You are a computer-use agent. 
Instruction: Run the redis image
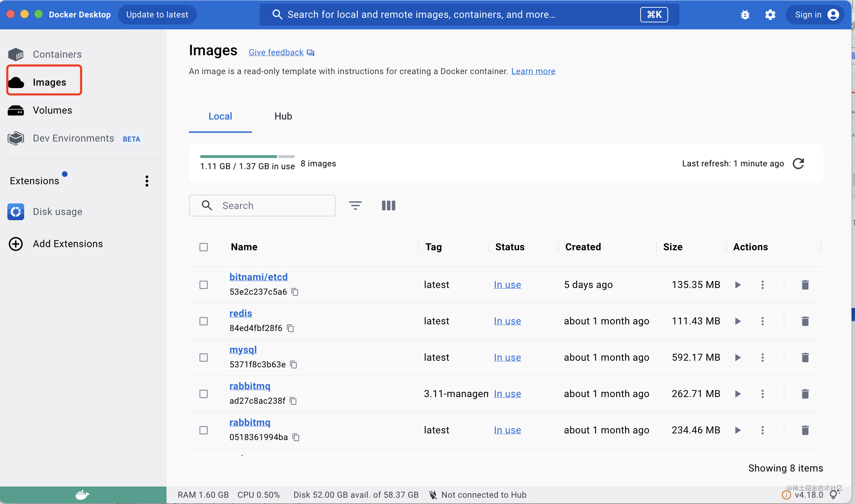(x=738, y=321)
